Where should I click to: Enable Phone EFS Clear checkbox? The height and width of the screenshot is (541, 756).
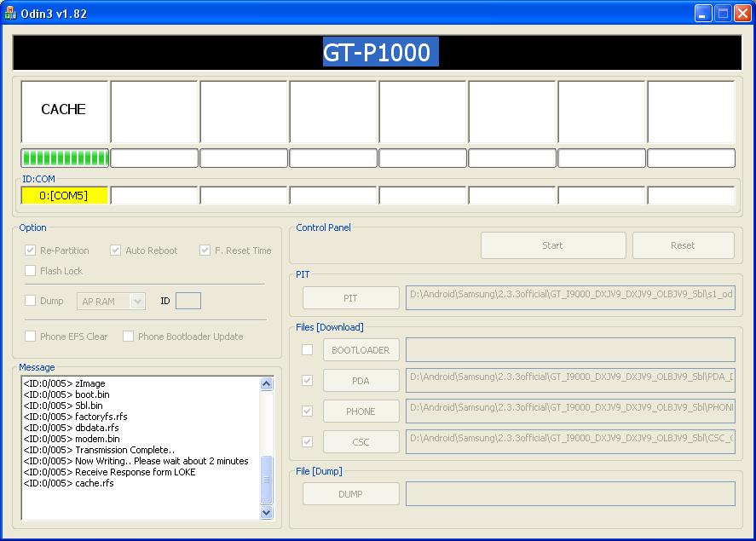point(31,337)
